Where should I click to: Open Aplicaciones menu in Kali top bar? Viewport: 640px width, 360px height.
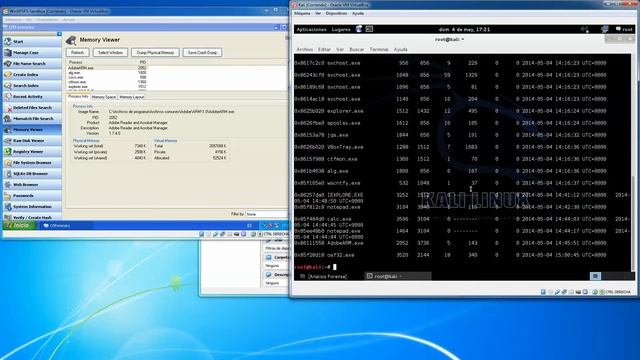pyautogui.click(x=311, y=29)
